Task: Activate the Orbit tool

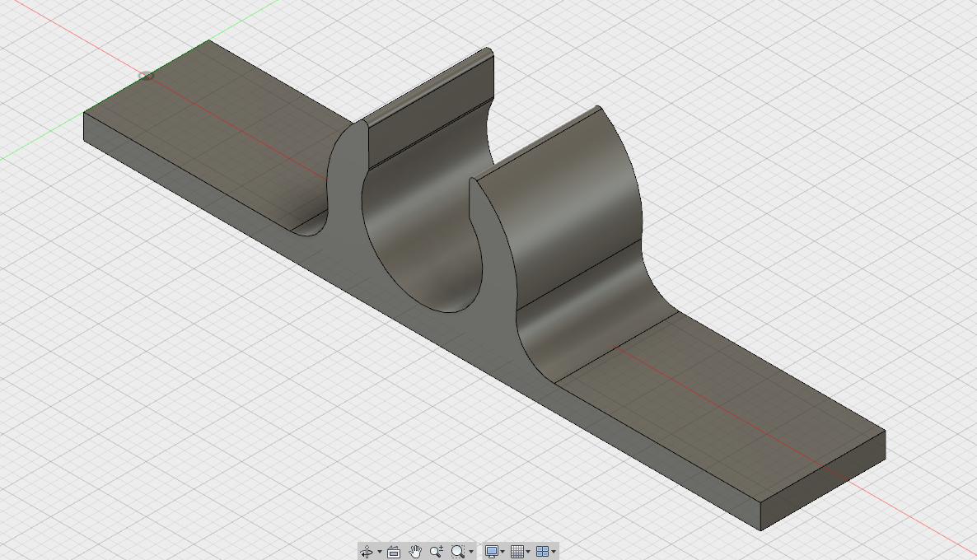Action: (x=367, y=551)
